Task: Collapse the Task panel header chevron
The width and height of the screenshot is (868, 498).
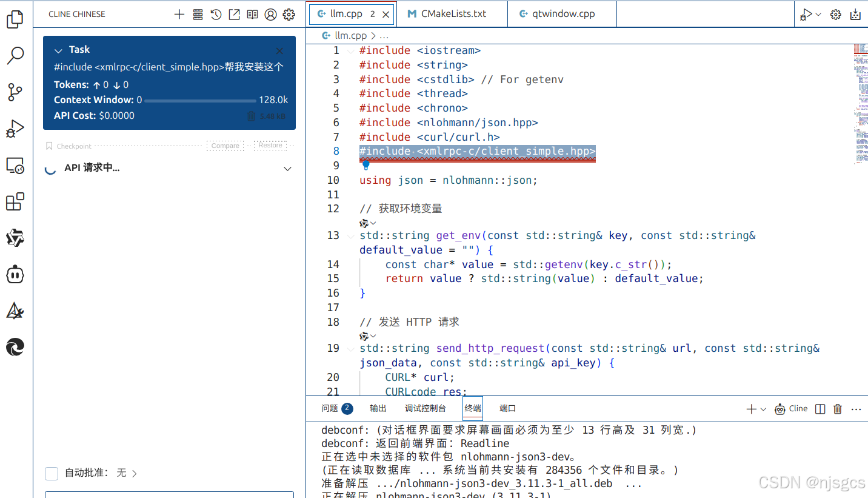Action: click(x=58, y=50)
